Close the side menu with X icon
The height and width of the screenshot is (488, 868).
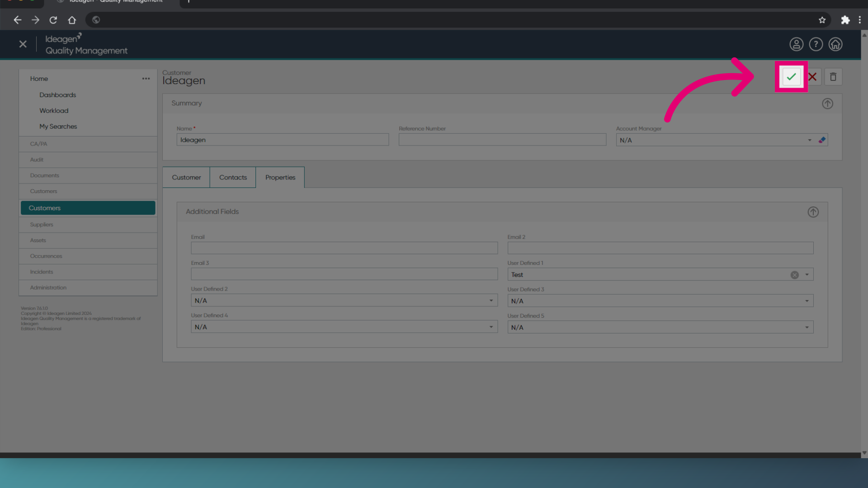pos(23,44)
